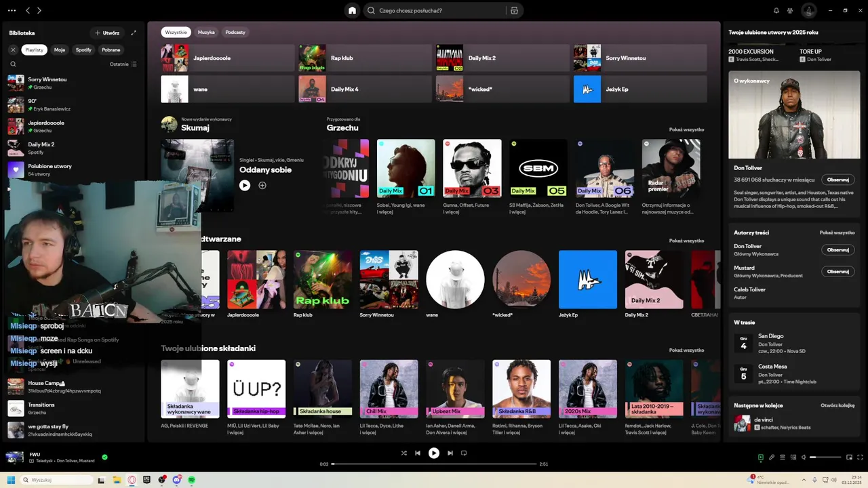Show lyrics with the microphone icon
Screen dimensions: 868x488
(772, 457)
